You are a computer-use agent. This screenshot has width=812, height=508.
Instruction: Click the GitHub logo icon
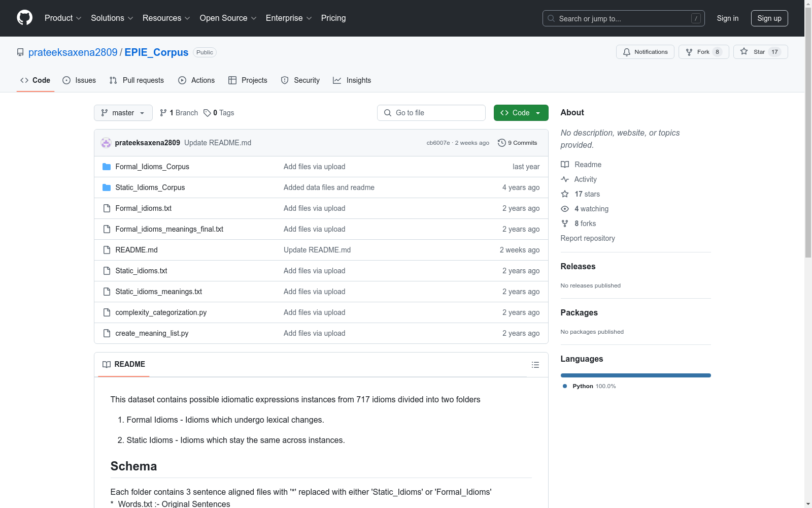click(x=24, y=18)
